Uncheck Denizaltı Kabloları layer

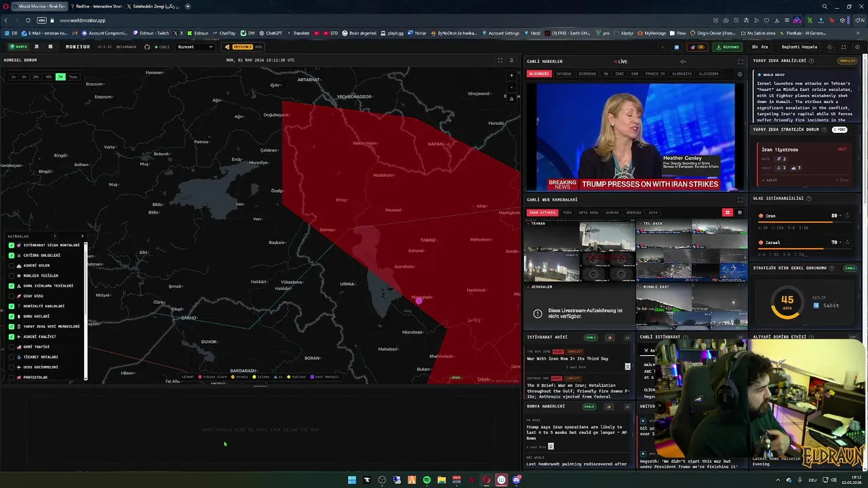[12, 306]
